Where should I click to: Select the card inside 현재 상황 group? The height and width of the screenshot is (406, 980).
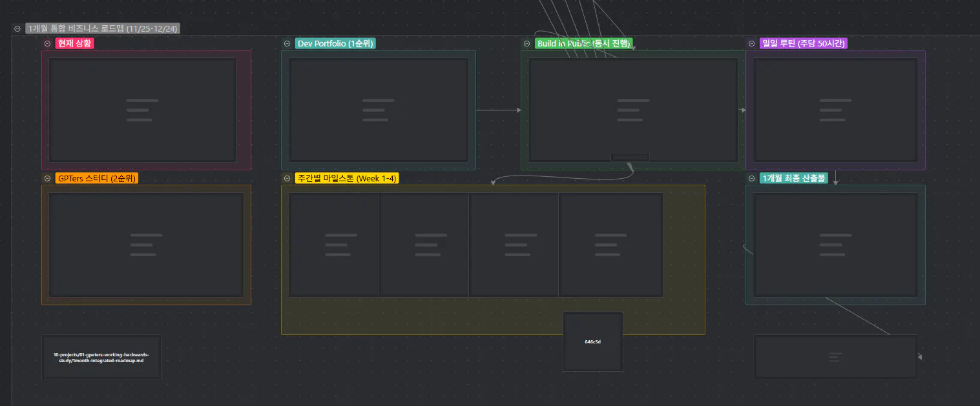143,110
